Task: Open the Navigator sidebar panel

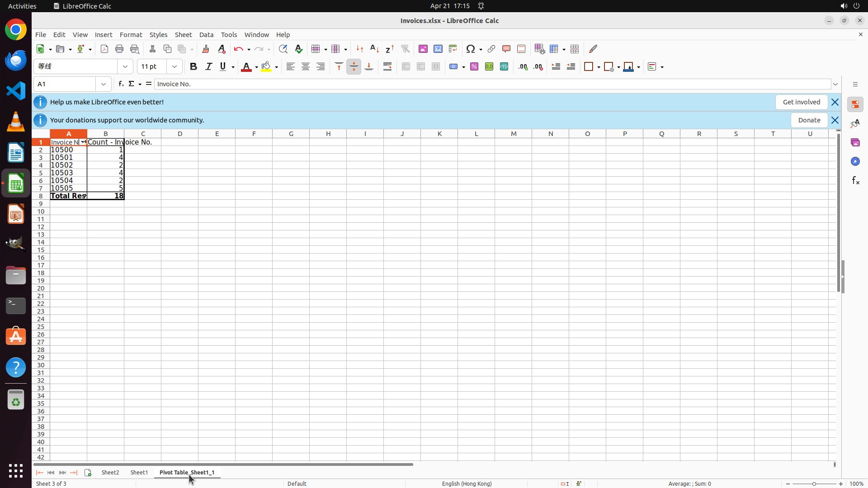Action: (855, 161)
